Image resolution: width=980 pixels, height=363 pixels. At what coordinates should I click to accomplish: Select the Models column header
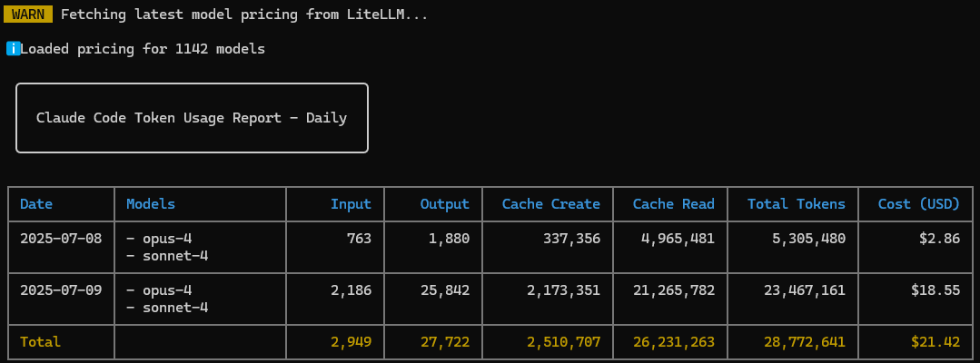[151, 203]
